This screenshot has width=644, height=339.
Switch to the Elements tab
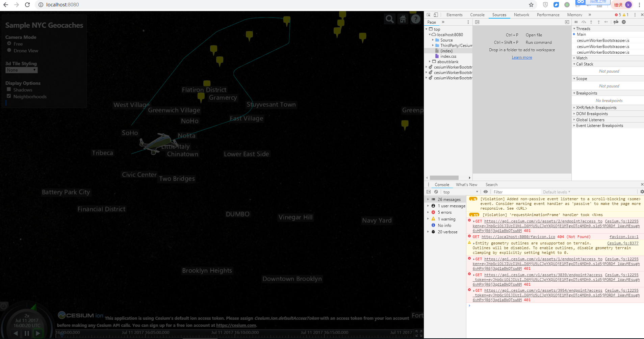click(x=454, y=15)
